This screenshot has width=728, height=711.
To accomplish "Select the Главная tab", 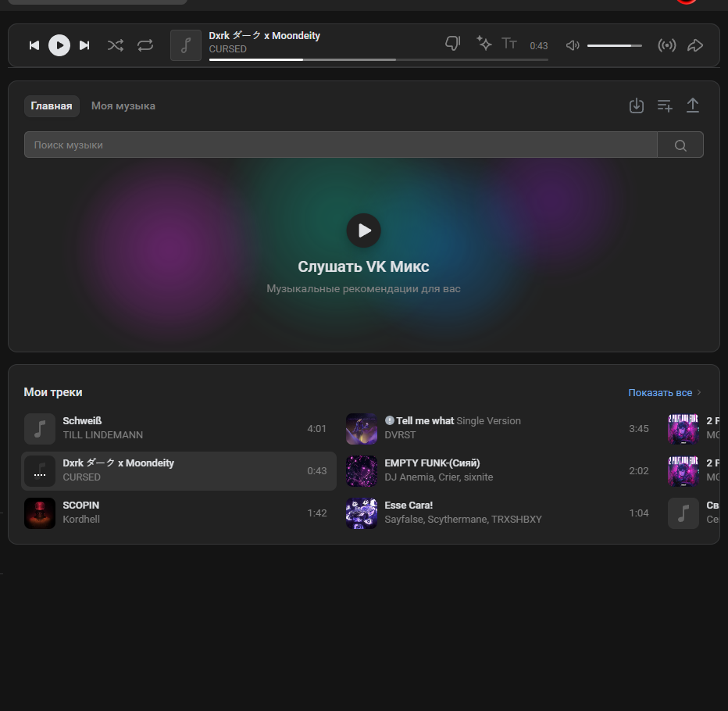I will click(x=52, y=106).
